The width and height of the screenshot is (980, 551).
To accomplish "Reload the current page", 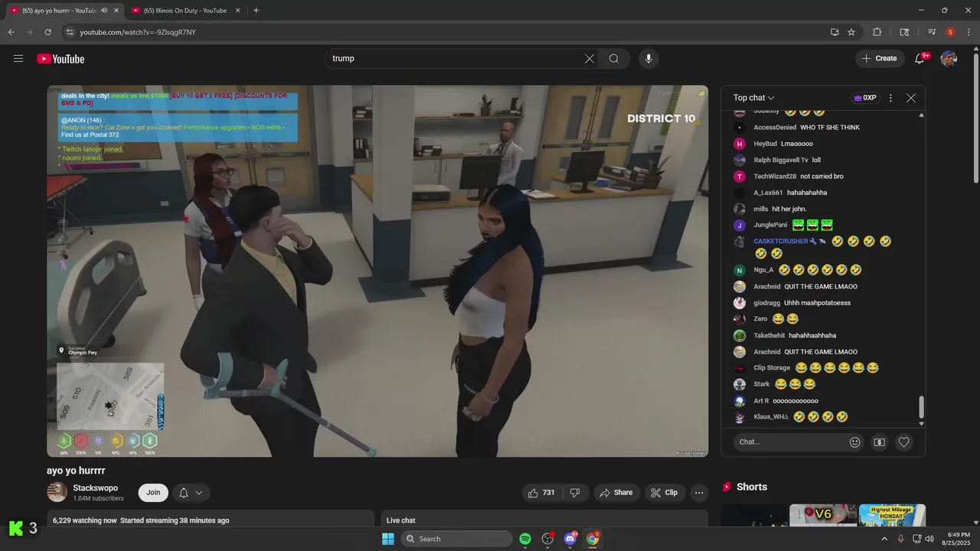I will 47,32.
